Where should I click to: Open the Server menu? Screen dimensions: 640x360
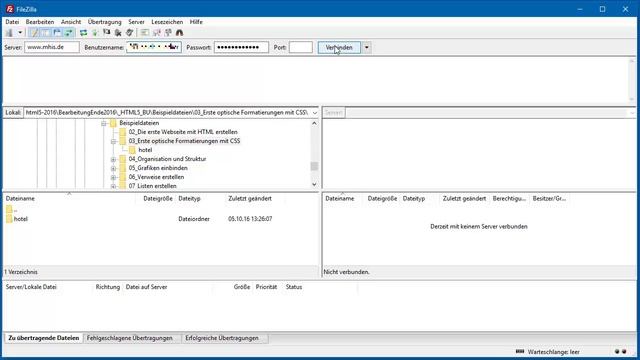[x=136, y=22]
